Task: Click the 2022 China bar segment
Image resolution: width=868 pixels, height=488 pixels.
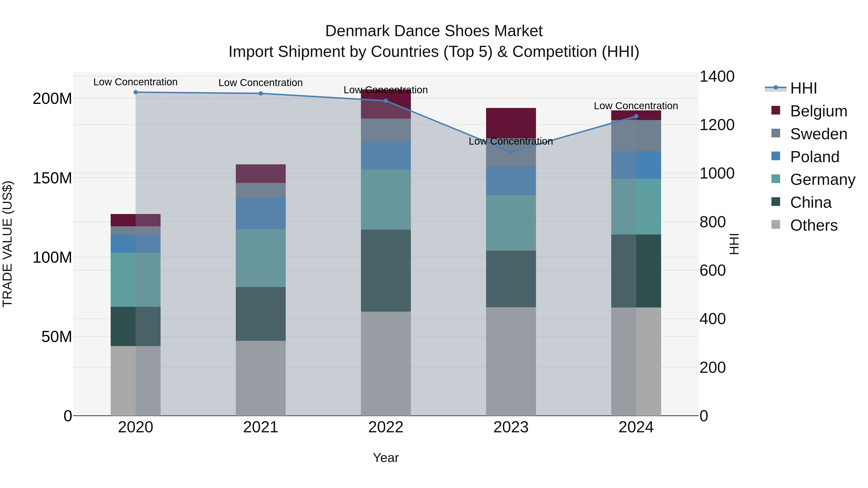Action: coord(386,271)
